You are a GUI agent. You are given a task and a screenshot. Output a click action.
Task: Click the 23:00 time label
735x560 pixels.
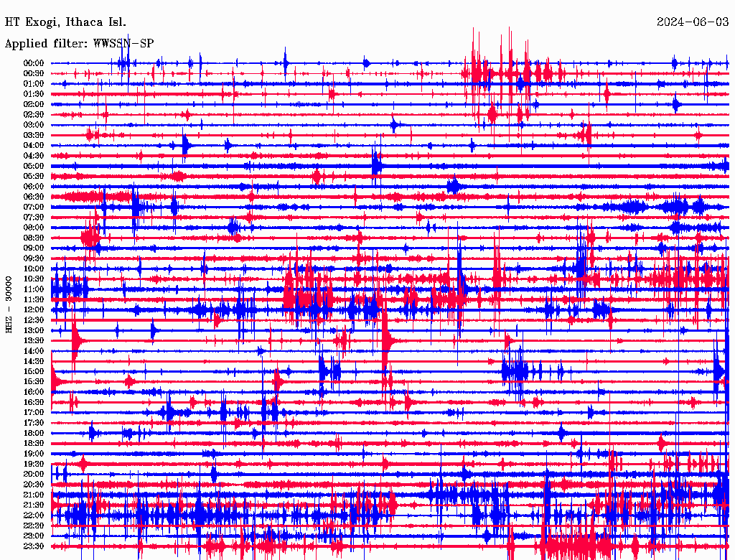click(x=34, y=536)
